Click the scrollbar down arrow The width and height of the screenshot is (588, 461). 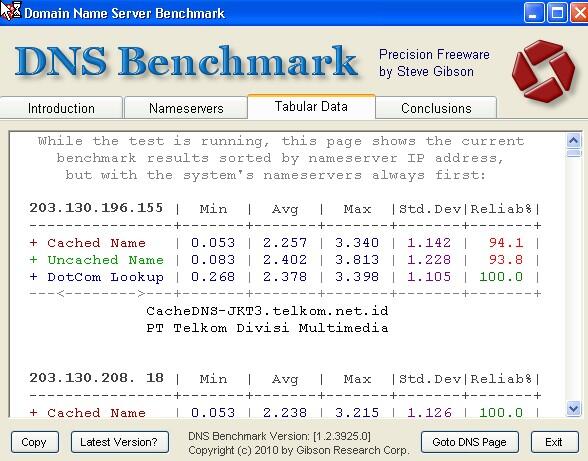573,408
